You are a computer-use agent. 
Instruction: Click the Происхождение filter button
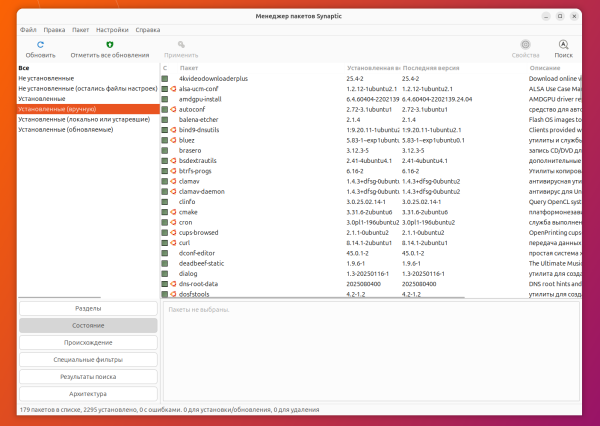(x=88, y=343)
